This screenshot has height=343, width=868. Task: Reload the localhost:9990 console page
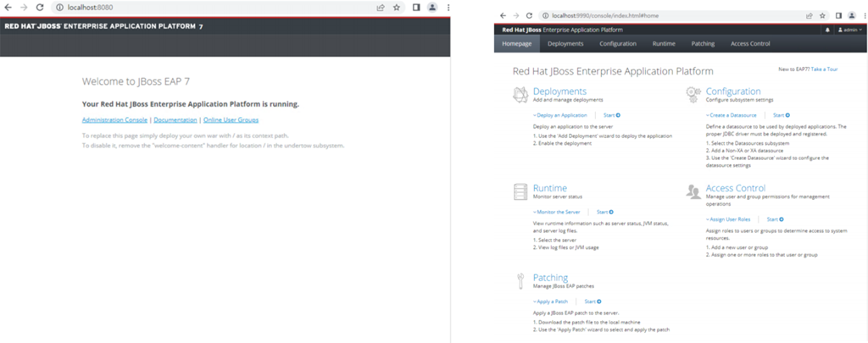point(529,15)
